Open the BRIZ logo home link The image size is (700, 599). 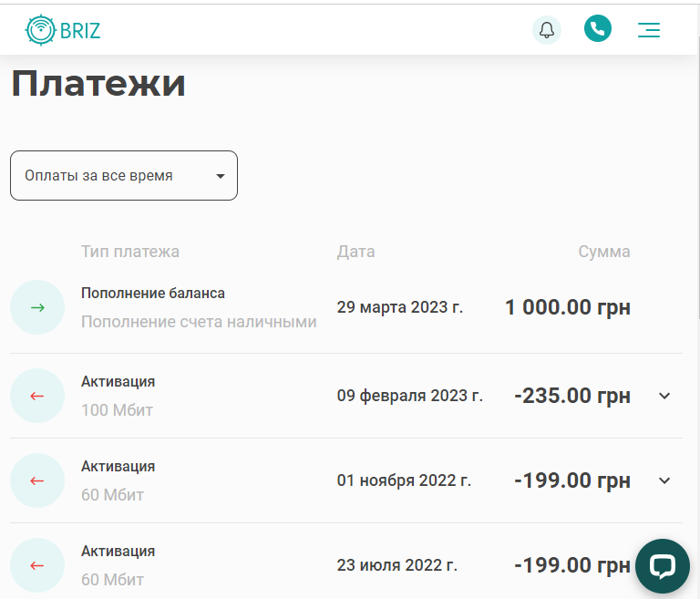point(63,30)
